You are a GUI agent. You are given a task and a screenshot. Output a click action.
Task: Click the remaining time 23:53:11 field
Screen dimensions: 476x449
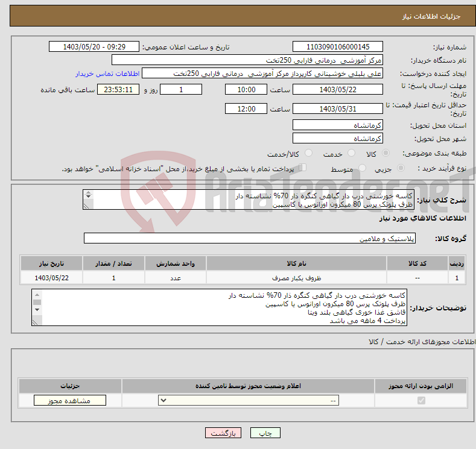point(118,89)
